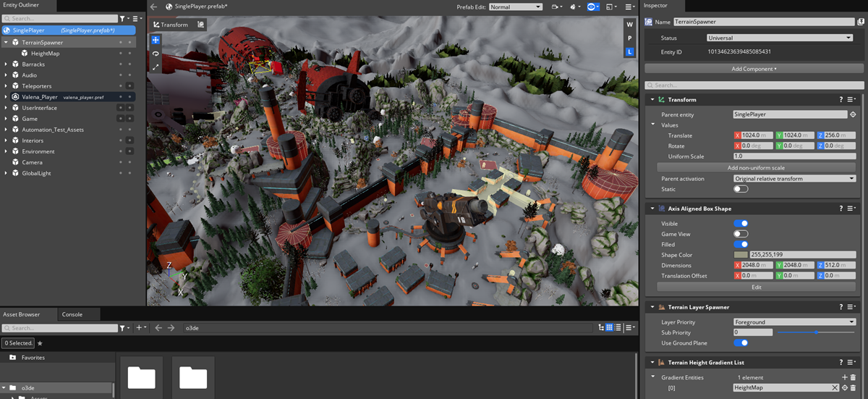
Task: Open the Layer Priority Foreground dropdown
Action: pyautogui.click(x=793, y=322)
